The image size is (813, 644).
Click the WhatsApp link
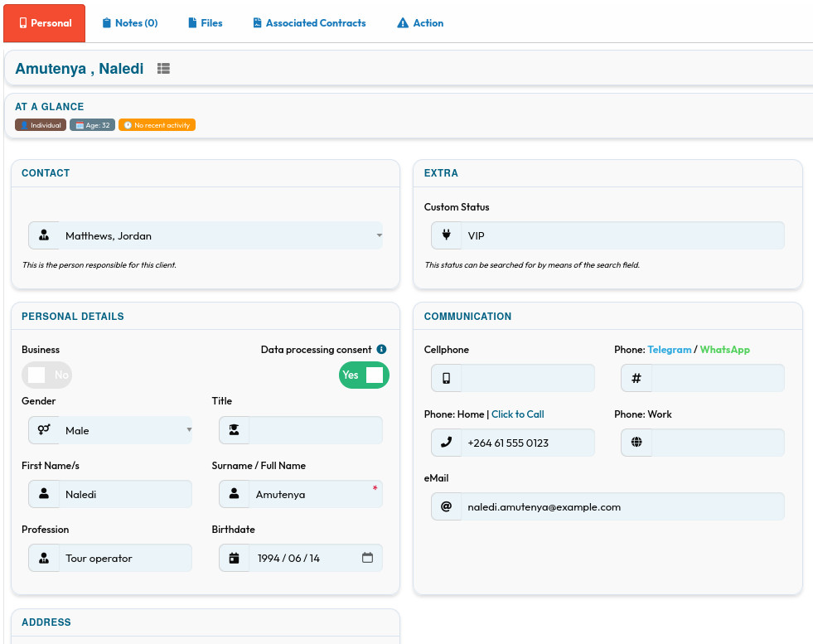pos(725,350)
